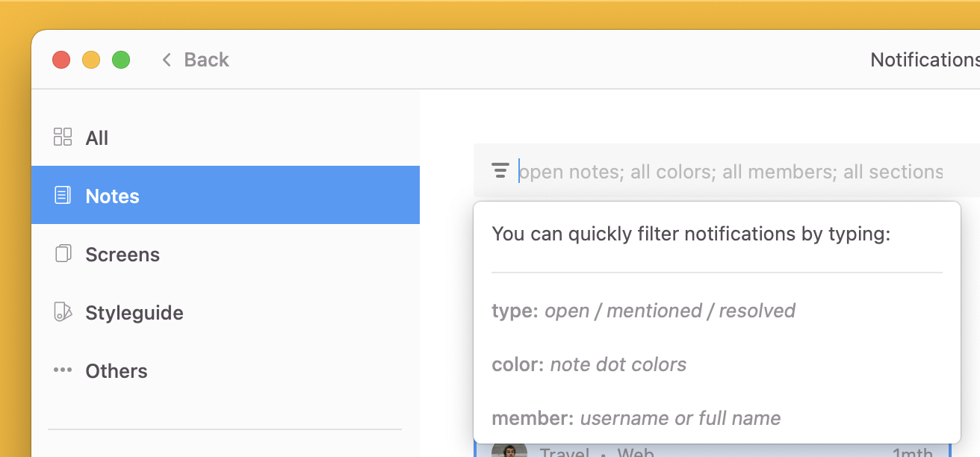The width and height of the screenshot is (980, 457).
Task: Go back using the Back label
Action: click(206, 60)
